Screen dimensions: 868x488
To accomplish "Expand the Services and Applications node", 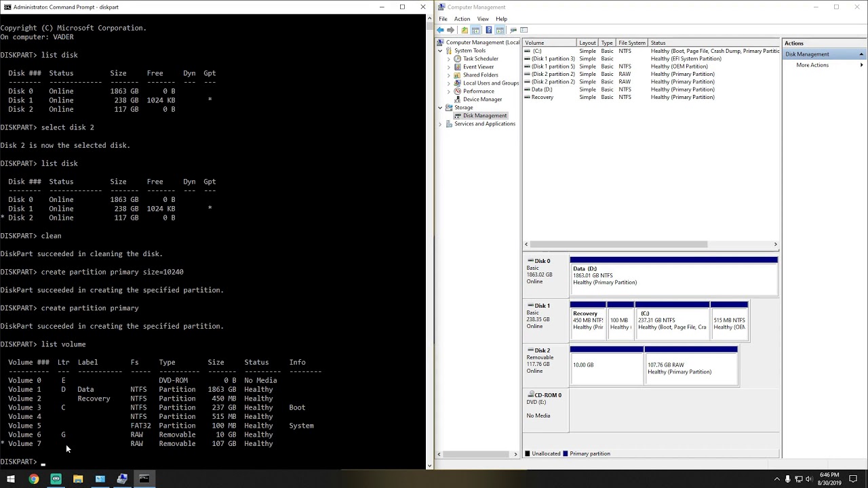I will (440, 124).
